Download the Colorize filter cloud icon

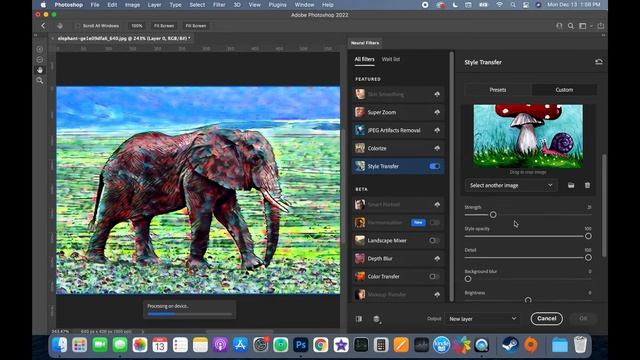437,148
